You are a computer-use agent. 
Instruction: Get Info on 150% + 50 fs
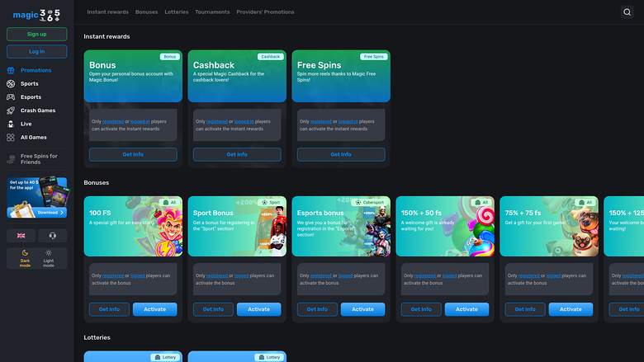(x=421, y=309)
